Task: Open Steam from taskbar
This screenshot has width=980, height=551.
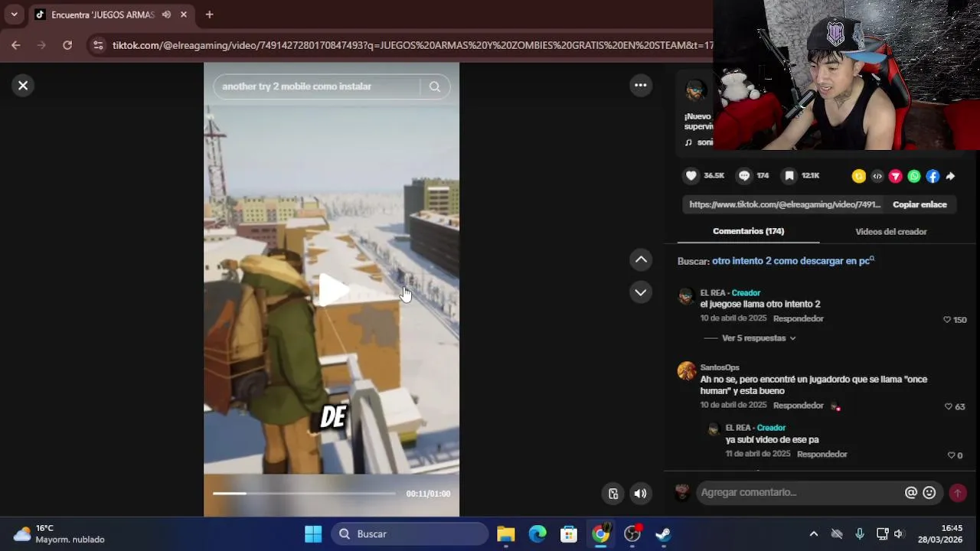Action: click(x=664, y=534)
